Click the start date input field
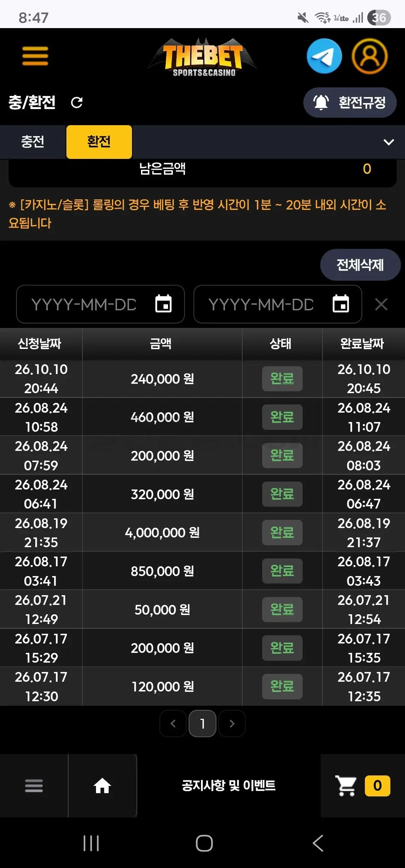Screen dimensions: 405x868 click(x=100, y=304)
